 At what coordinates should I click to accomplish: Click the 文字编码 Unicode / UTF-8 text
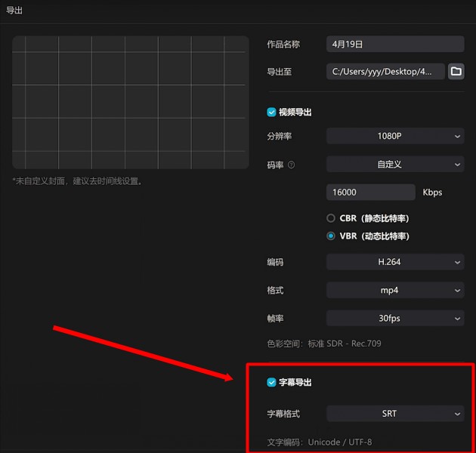click(320, 442)
